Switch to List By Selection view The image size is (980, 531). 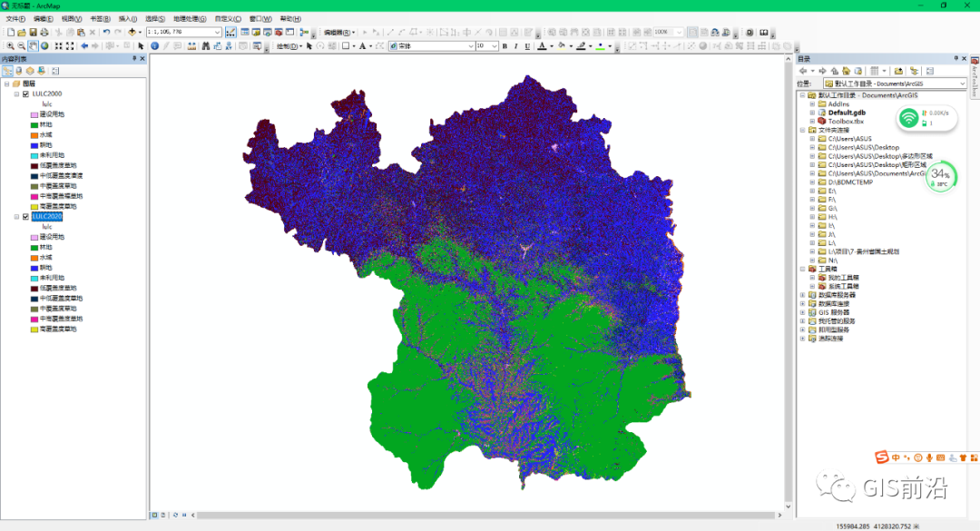[41, 71]
